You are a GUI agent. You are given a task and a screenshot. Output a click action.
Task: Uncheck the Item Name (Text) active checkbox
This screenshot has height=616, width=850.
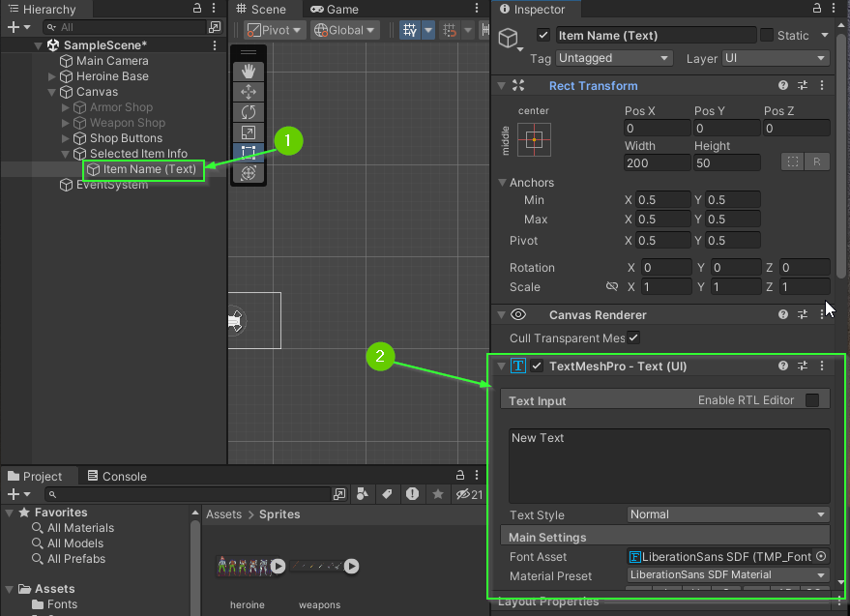pyautogui.click(x=544, y=35)
